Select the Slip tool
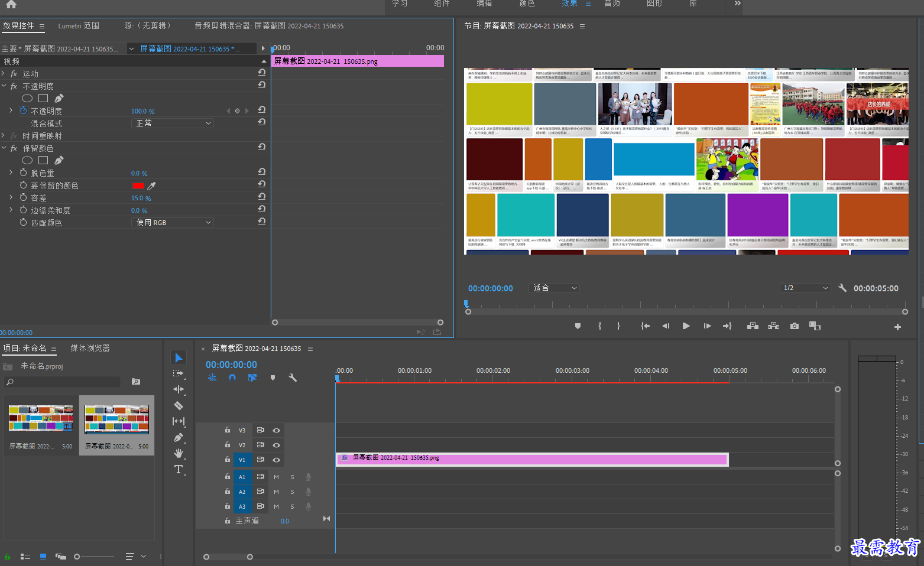Viewport: 924px width, 566px height. 179,421
